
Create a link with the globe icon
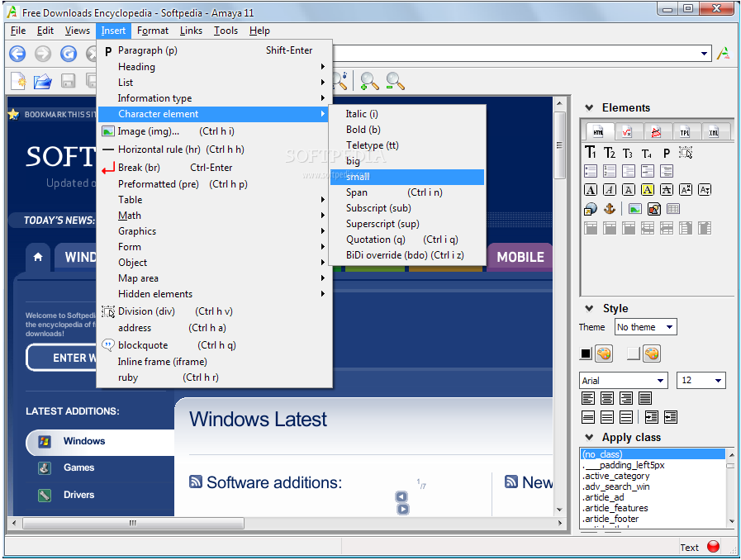pyautogui.click(x=591, y=209)
